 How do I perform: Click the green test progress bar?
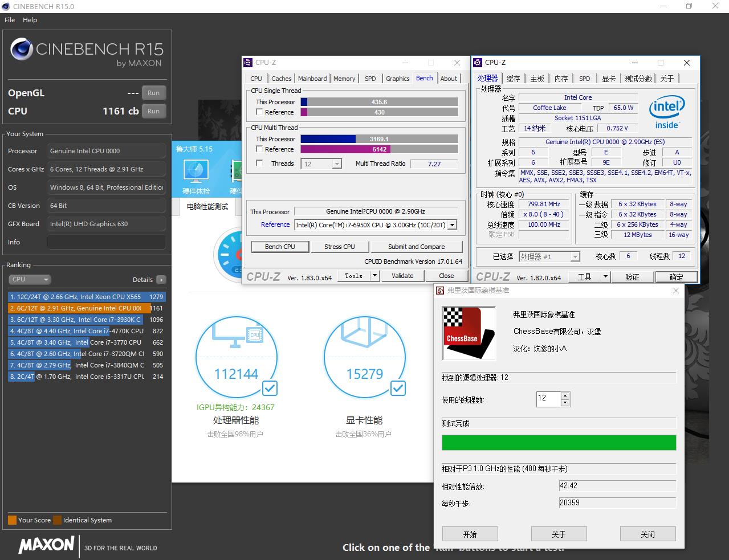[559, 443]
